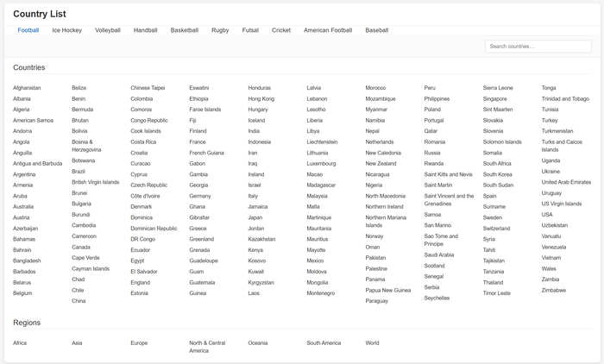Screen dimensions: 604x364
Task: Open the Sao Tome and Principe link
Action: point(442,240)
